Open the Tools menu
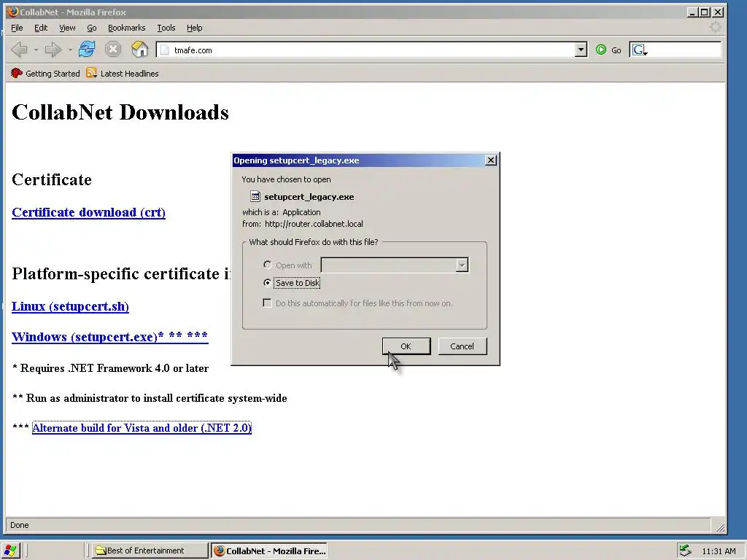This screenshot has height=560, width=747. pos(166,28)
